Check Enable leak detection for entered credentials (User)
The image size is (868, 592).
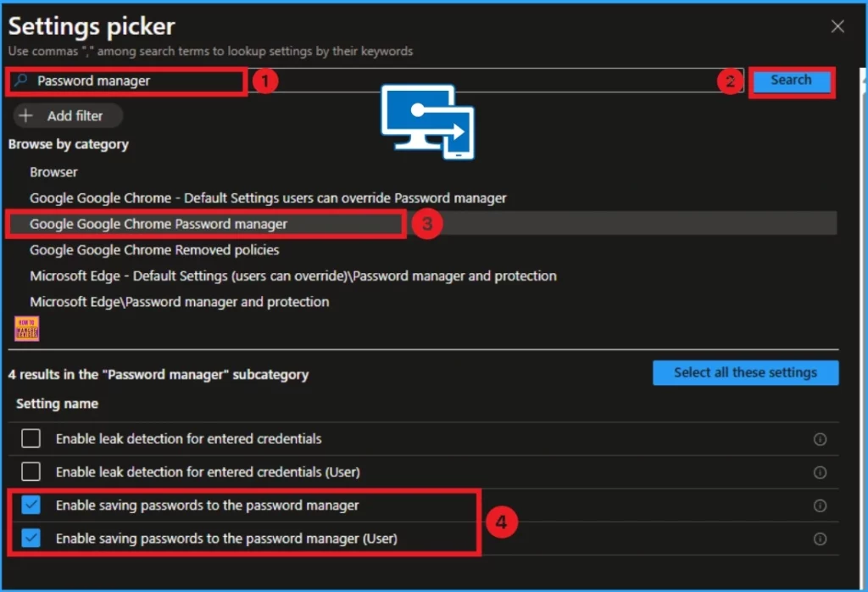click(31, 472)
